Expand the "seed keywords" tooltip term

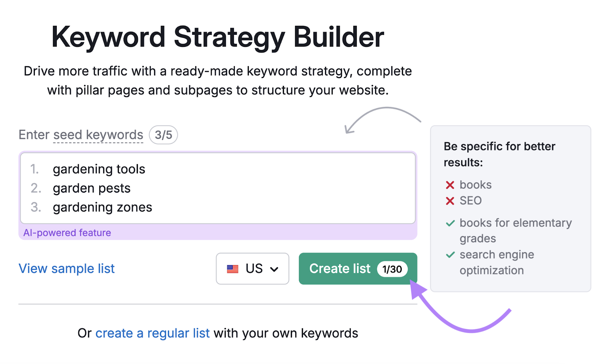(x=98, y=135)
